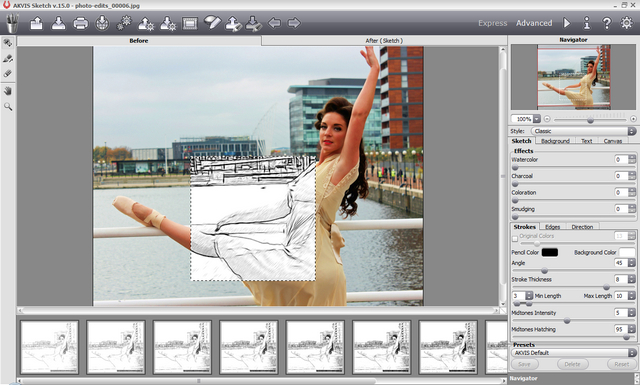Select the Hand pan tool

click(x=8, y=91)
